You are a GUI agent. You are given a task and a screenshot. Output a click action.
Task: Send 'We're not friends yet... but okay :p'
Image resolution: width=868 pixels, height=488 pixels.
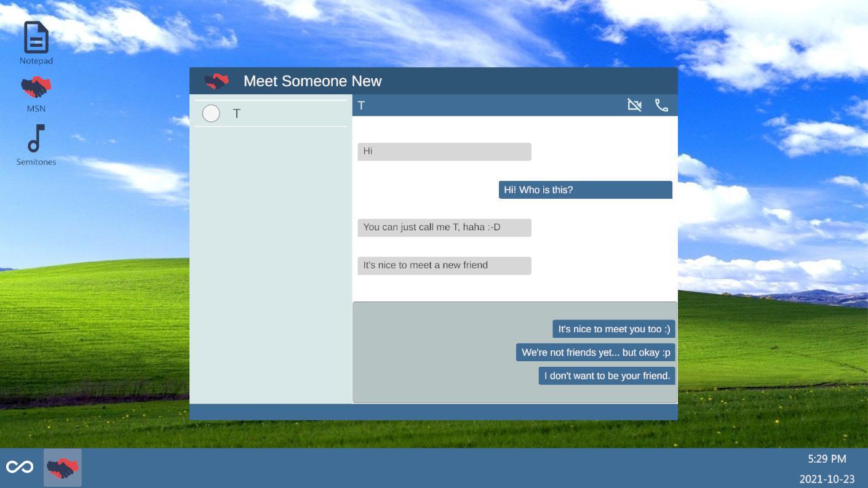(595, 352)
